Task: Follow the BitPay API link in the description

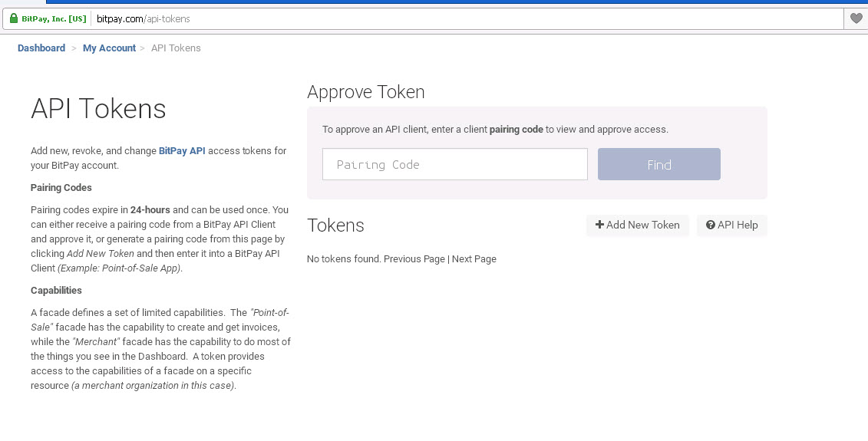Action: 182,150
